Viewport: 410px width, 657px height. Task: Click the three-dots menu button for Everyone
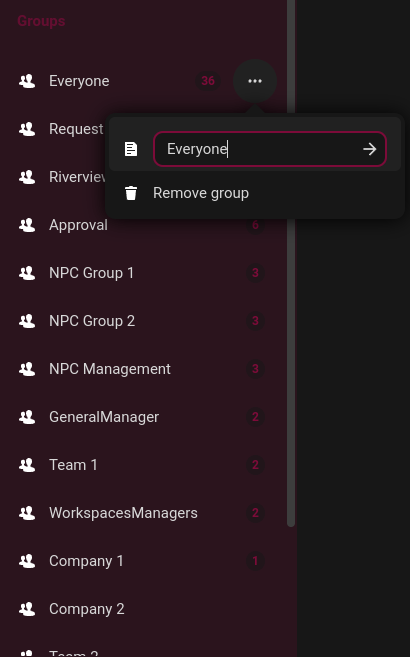[255, 81]
